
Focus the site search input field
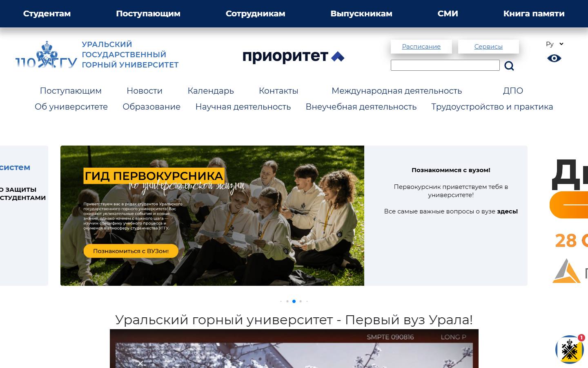click(x=445, y=65)
